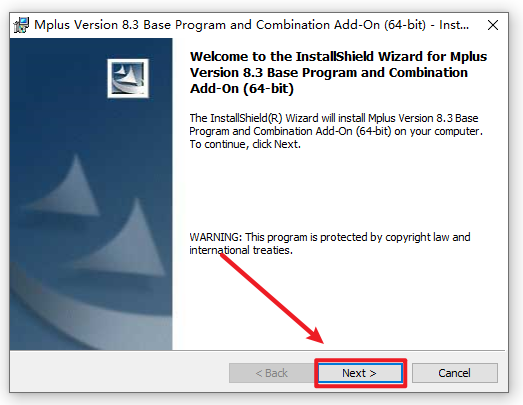Screen dimensions: 523x405
Task: Click the 'international treaties.' text line
Action: [x=241, y=250]
